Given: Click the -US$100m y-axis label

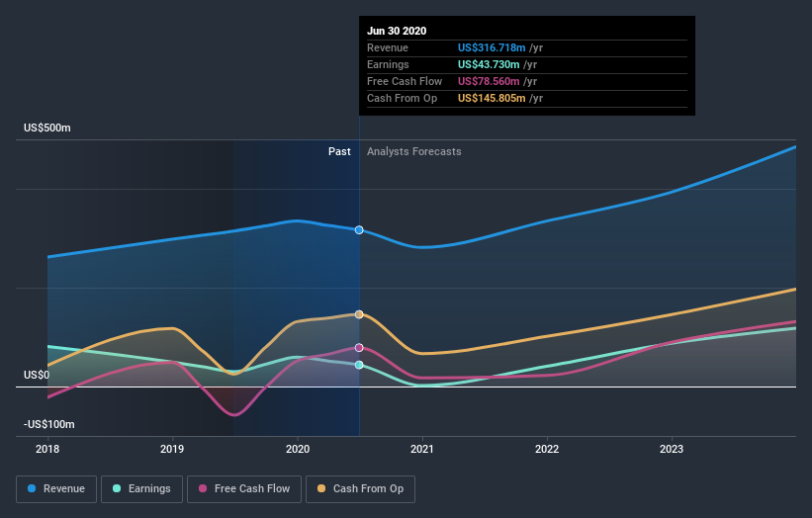Looking at the screenshot, I should (49, 424).
